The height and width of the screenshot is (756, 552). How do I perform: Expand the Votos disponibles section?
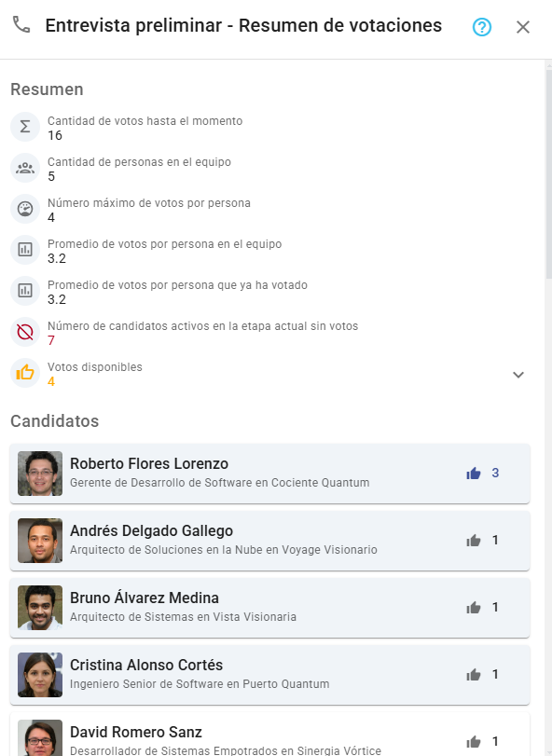[518, 373]
